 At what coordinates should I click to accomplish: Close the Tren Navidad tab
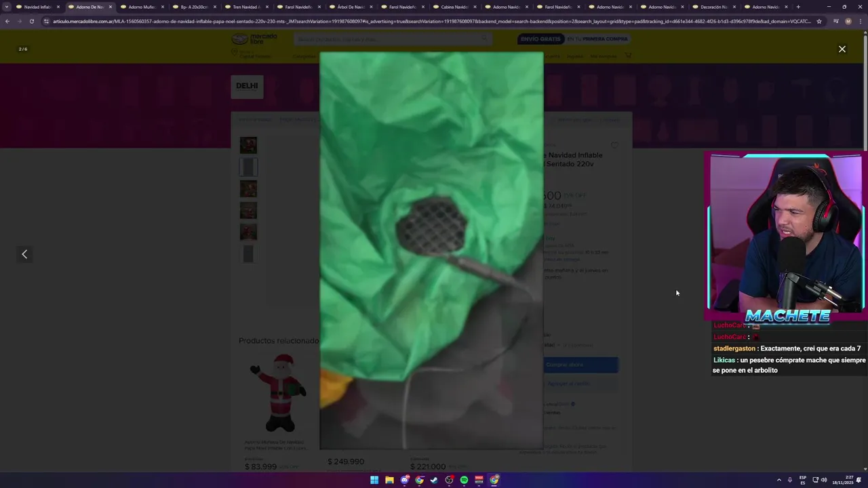click(x=267, y=7)
